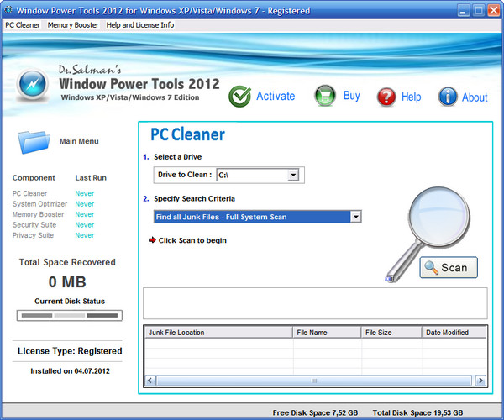The width and height of the screenshot is (504, 420).
Task: Sort by the File Size column header
Action: (x=391, y=333)
